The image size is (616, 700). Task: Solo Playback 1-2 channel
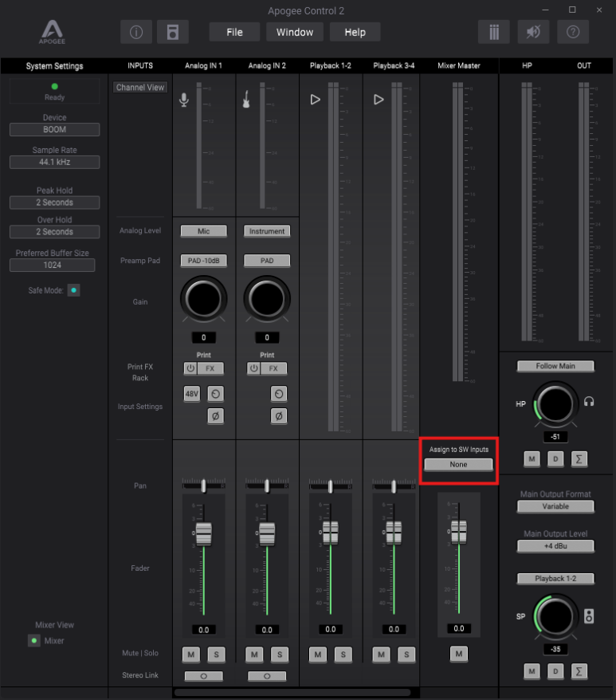(x=343, y=655)
